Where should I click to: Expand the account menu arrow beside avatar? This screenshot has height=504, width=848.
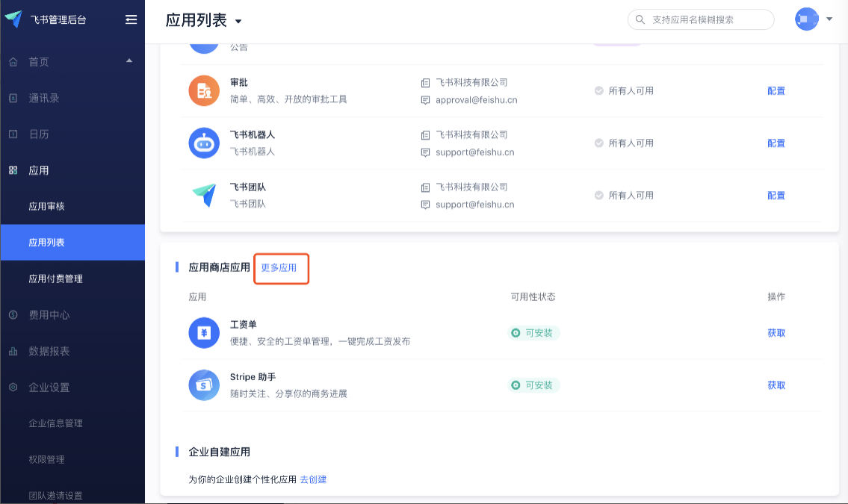click(x=829, y=19)
